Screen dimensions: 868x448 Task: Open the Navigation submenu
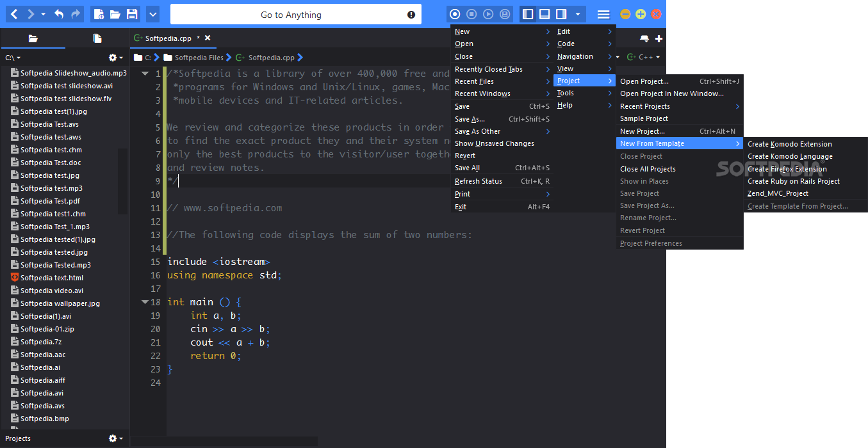click(x=584, y=56)
